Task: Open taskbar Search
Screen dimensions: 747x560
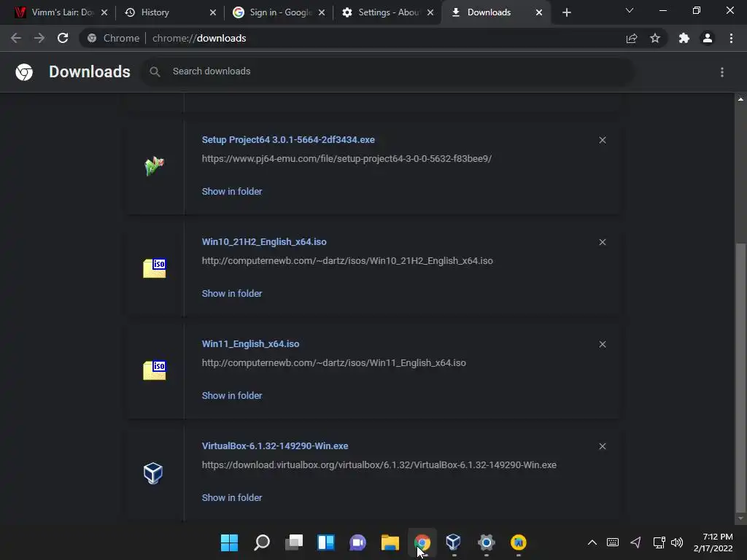Action: click(262, 542)
